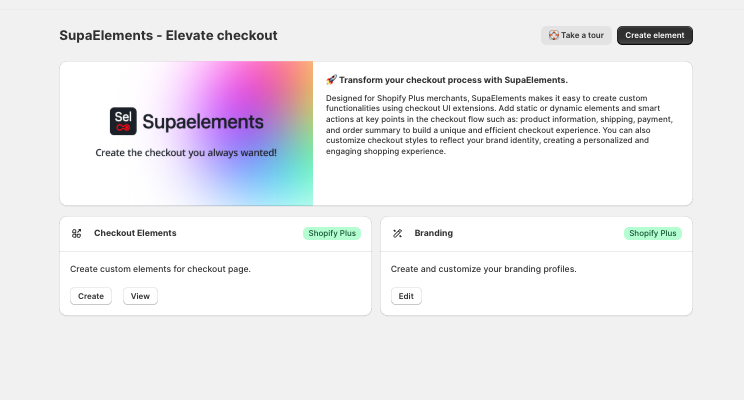
Task: Click Shopify Plus badge on Checkout Elements
Action: pos(332,233)
